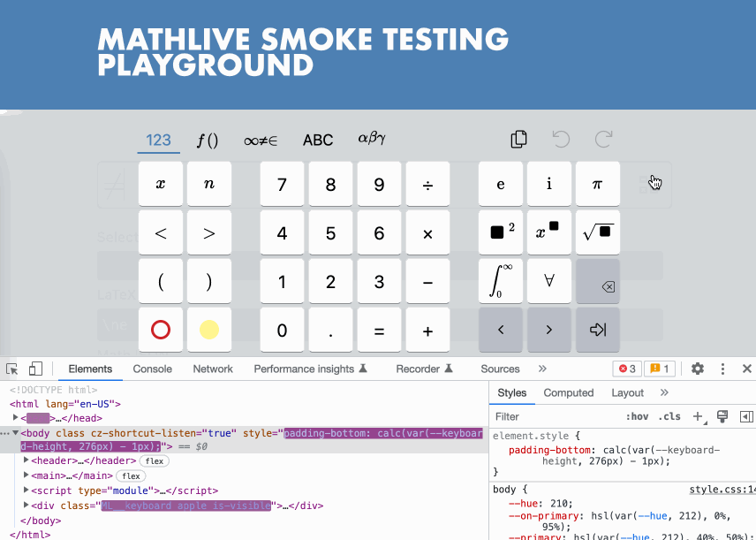Image resolution: width=756 pixels, height=540 pixels.
Task: Switch to the 123 keyboard layer
Action: click(x=159, y=140)
